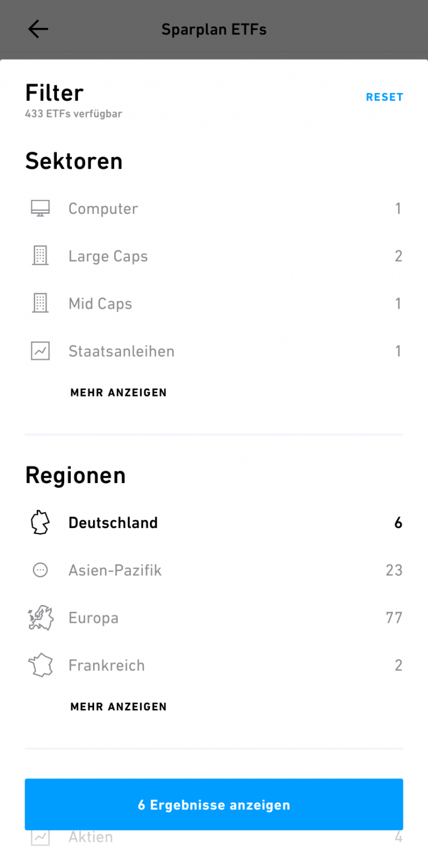Tap the Large Caps building icon

40,256
